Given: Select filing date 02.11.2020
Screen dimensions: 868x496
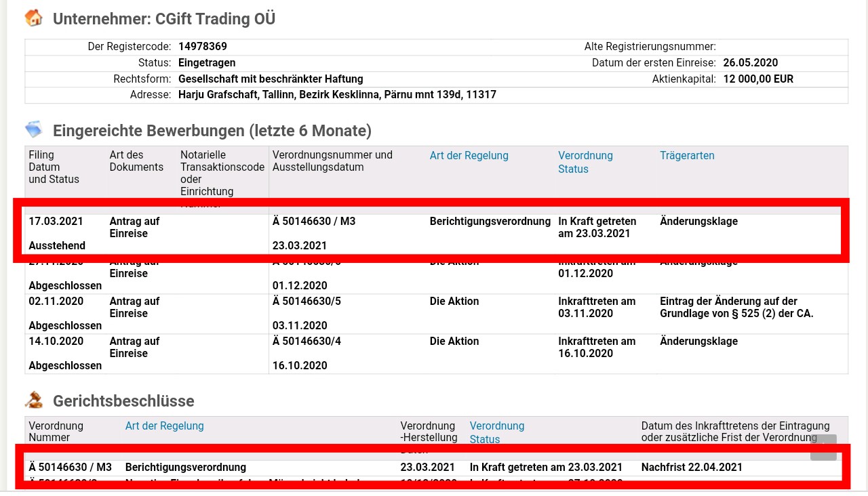Looking at the screenshot, I should (x=56, y=301).
